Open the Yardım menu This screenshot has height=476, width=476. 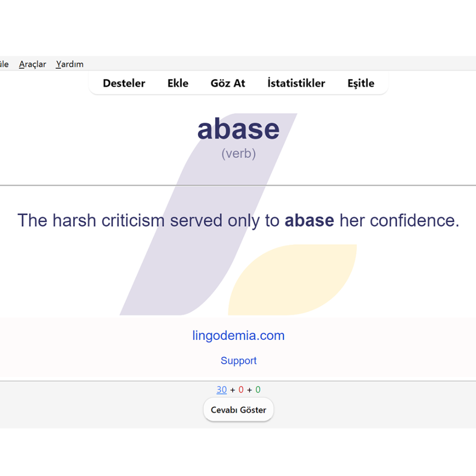point(70,64)
